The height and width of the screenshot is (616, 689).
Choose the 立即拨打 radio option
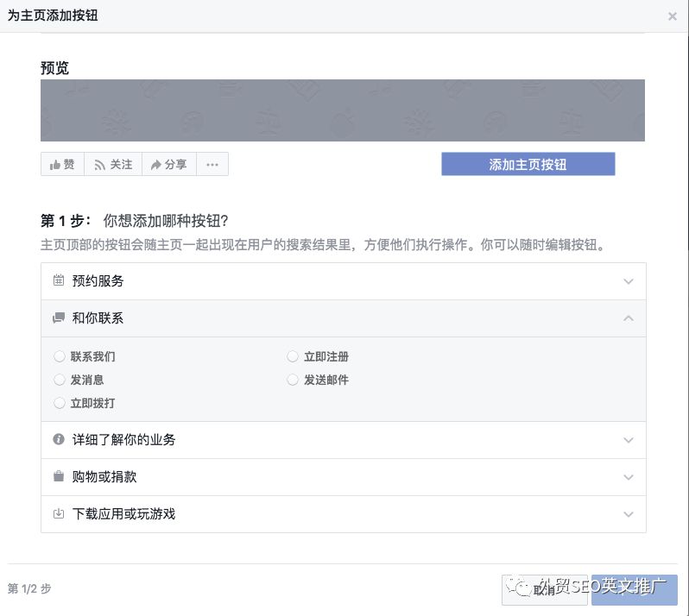[x=60, y=403]
